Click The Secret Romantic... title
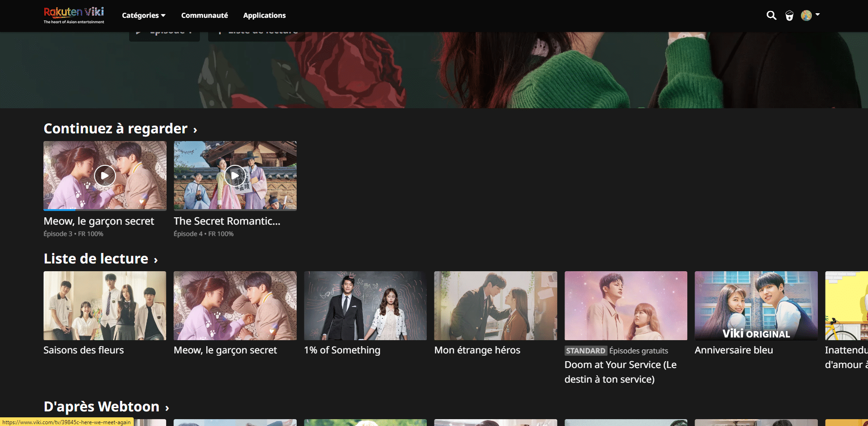 tap(227, 221)
